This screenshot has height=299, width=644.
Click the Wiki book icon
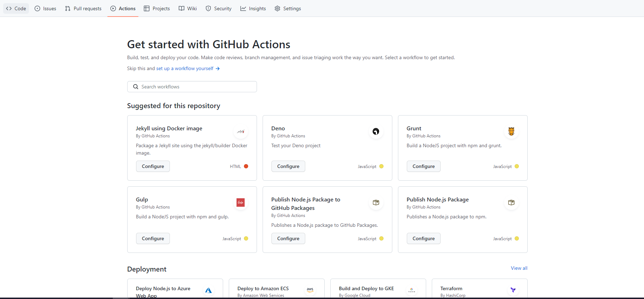tap(182, 8)
